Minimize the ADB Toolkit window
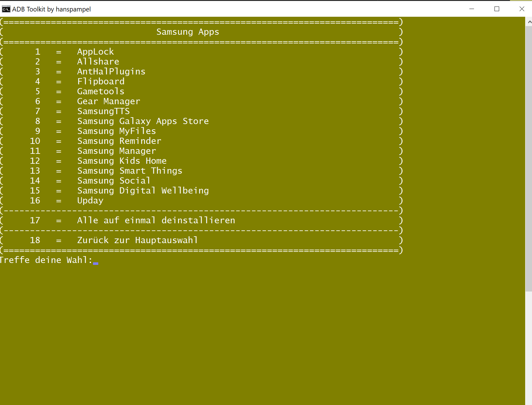The height and width of the screenshot is (405, 532). tap(472, 9)
